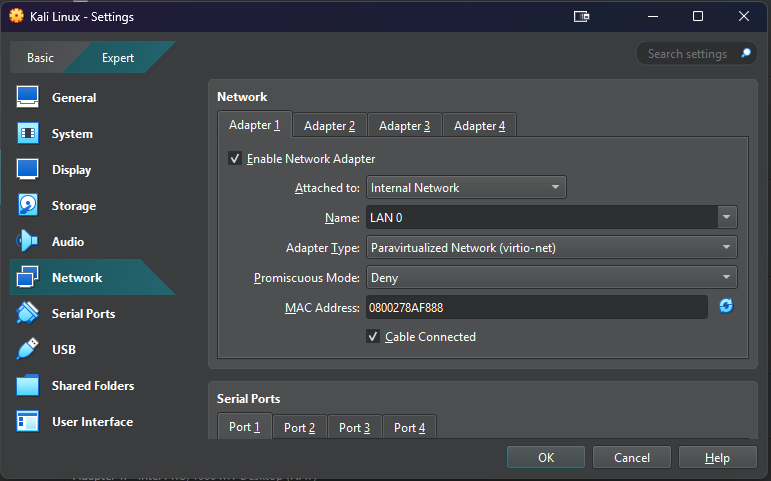The width and height of the screenshot is (771, 481).
Task: Maximize the Settings window
Action: [x=698, y=16]
